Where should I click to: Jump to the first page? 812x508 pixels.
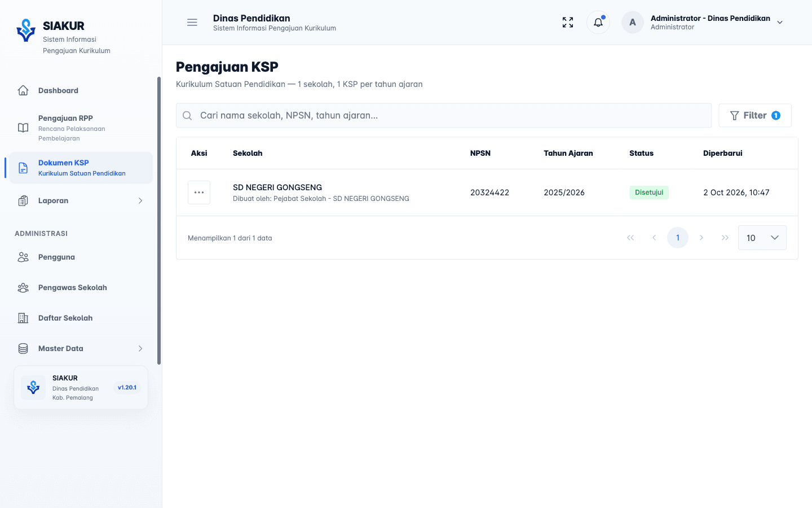pos(630,238)
